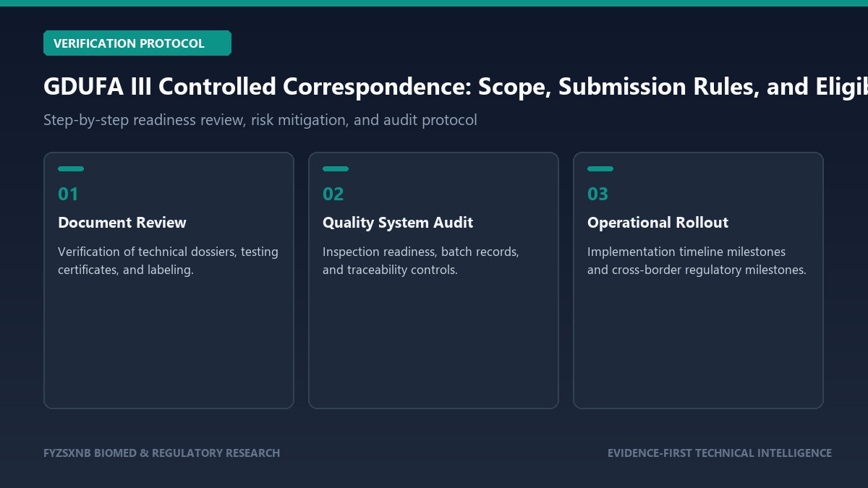
Task: Select the Quality System Audit heading
Action: [x=398, y=223]
